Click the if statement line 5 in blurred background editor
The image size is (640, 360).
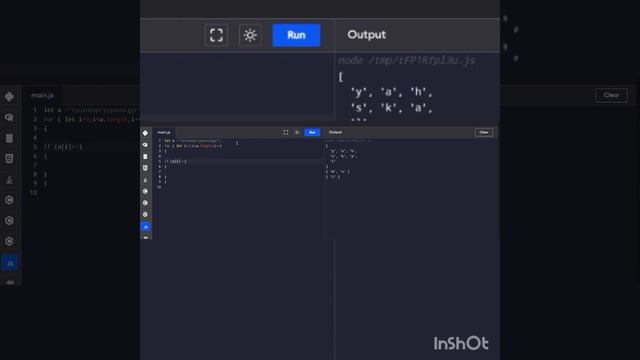click(63, 147)
